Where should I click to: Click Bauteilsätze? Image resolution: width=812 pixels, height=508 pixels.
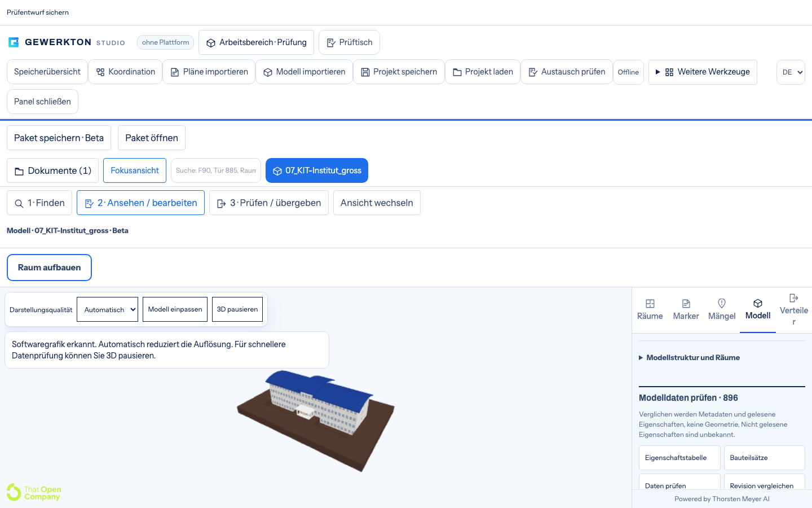[x=765, y=458]
